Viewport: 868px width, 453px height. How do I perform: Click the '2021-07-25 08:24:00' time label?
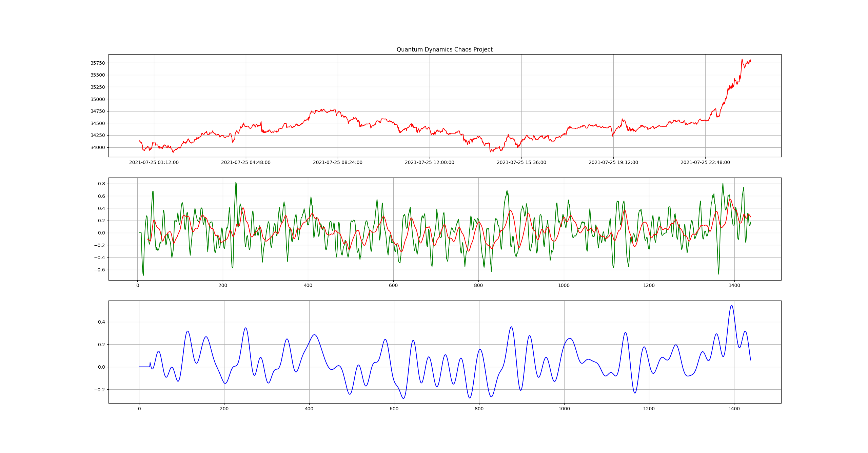tap(338, 162)
